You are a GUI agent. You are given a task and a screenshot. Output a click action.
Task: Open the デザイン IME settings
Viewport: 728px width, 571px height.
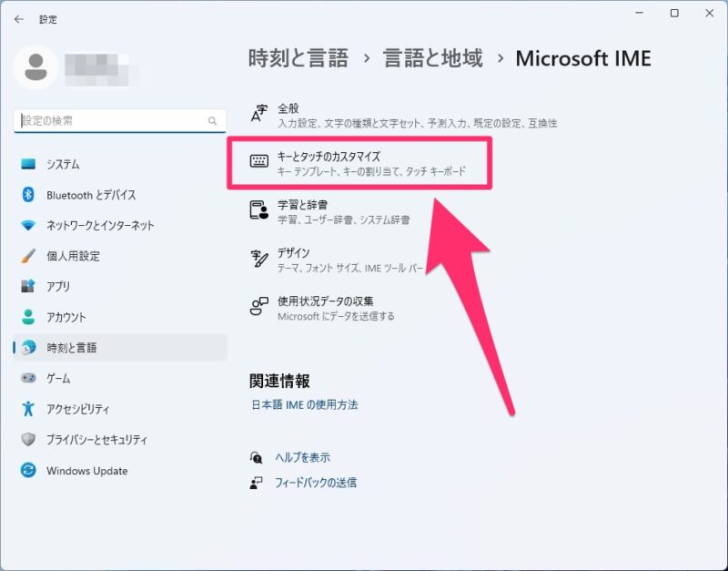pos(336,260)
